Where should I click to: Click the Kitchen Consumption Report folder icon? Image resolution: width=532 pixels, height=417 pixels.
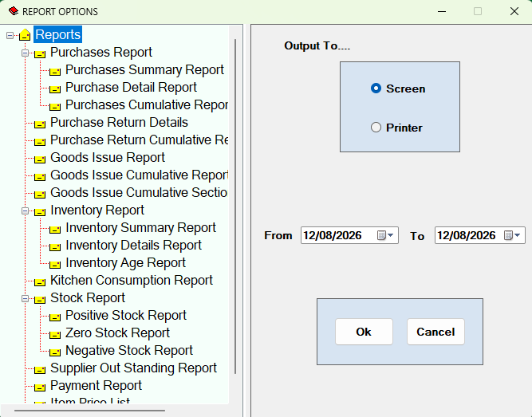40,282
